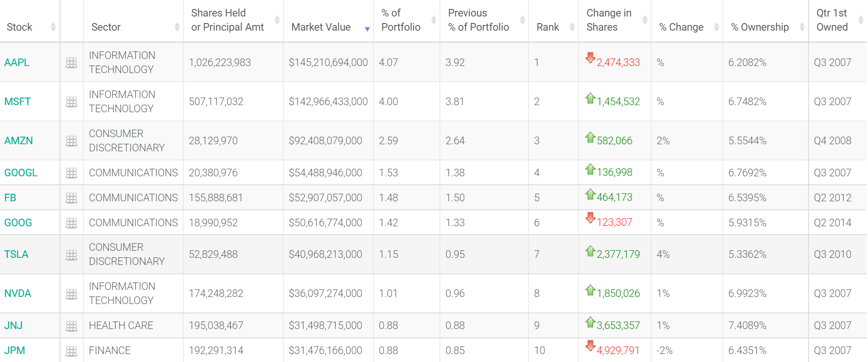Image resolution: width=868 pixels, height=362 pixels.
Task: Select GOOGL ownership 6.7692%
Action: pyautogui.click(x=747, y=173)
